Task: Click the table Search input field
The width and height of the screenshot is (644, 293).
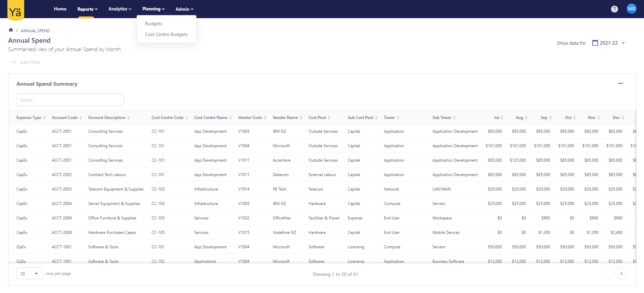Action: (70, 100)
